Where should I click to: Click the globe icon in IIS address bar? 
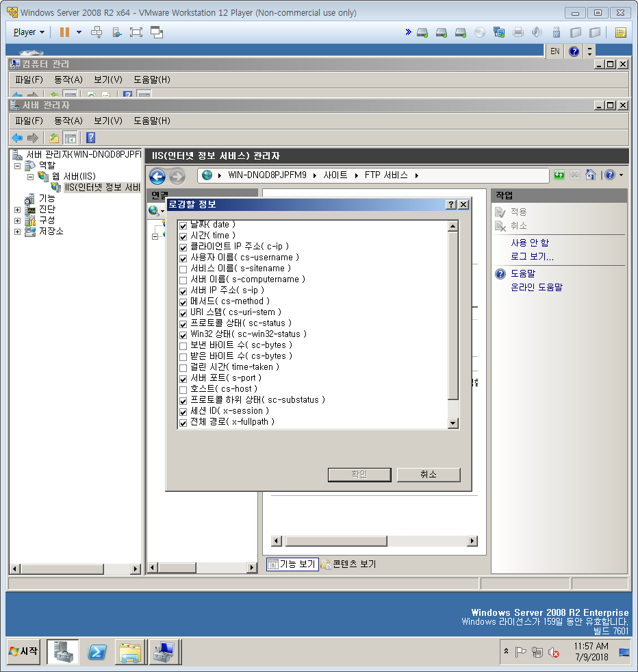click(x=207, y=175)
